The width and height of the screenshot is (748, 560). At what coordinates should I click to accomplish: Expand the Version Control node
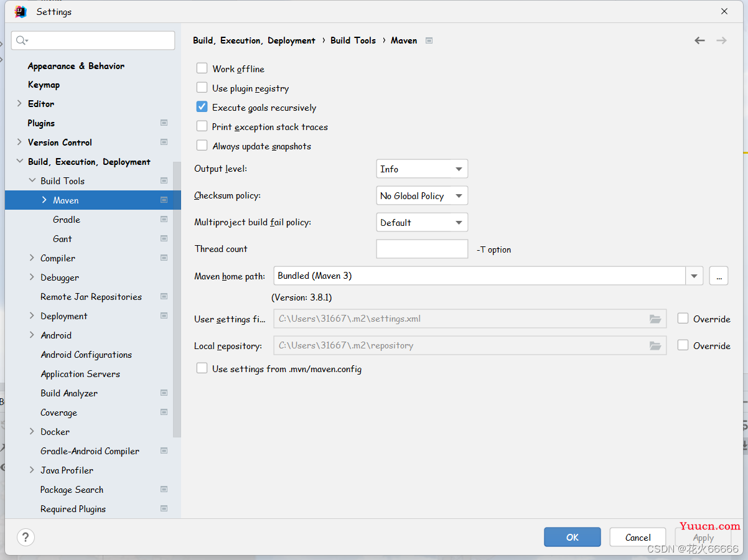[x=19, y=142]
